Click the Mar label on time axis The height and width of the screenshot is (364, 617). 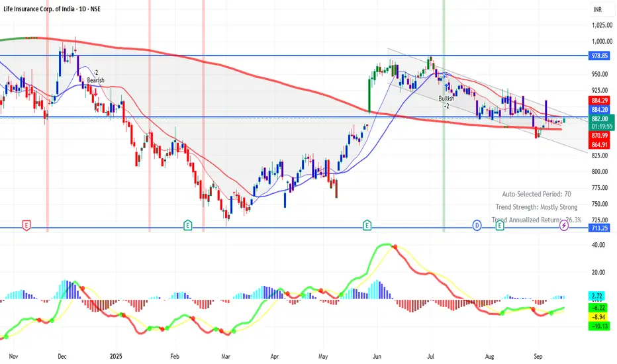(x=226, y=357)
